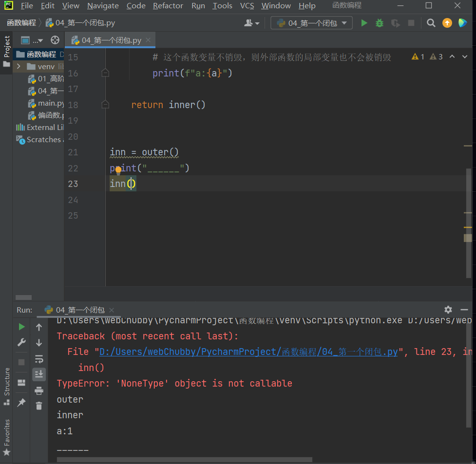
Task: Select 04_第一 file in project tree
Action: tap(46, 91)
